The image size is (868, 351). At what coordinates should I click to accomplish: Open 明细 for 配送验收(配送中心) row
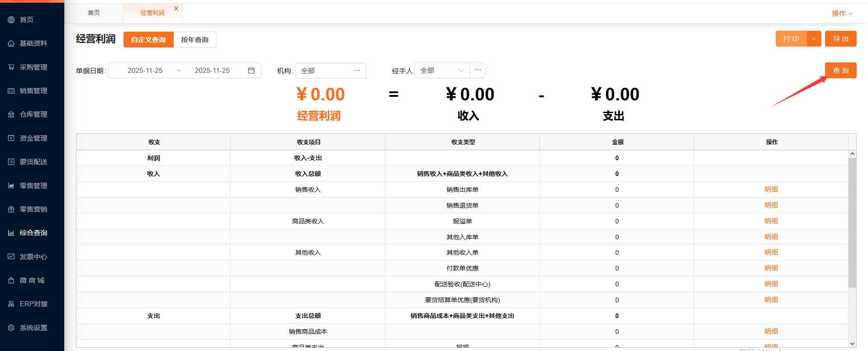pyautogui.click(x=771, y=284)
